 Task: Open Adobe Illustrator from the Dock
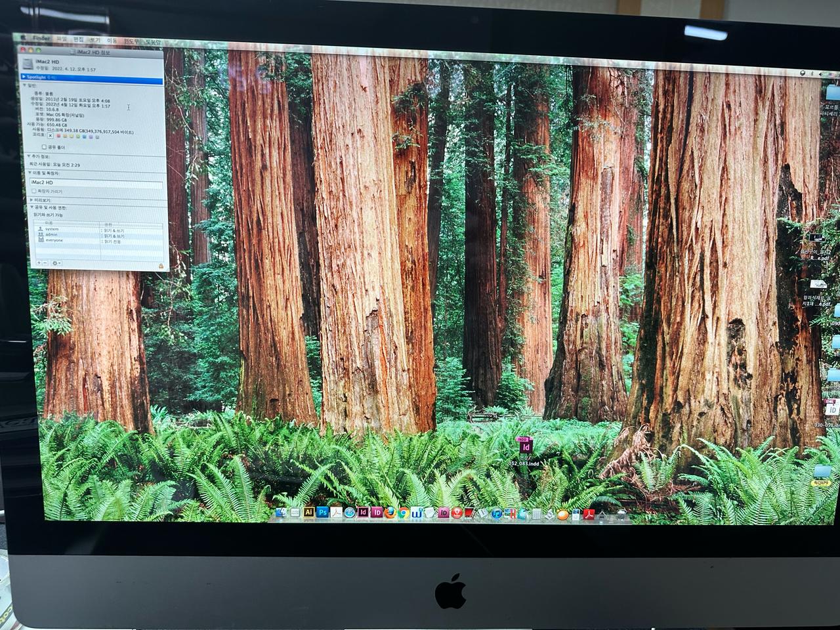click(x=308, y=512)
